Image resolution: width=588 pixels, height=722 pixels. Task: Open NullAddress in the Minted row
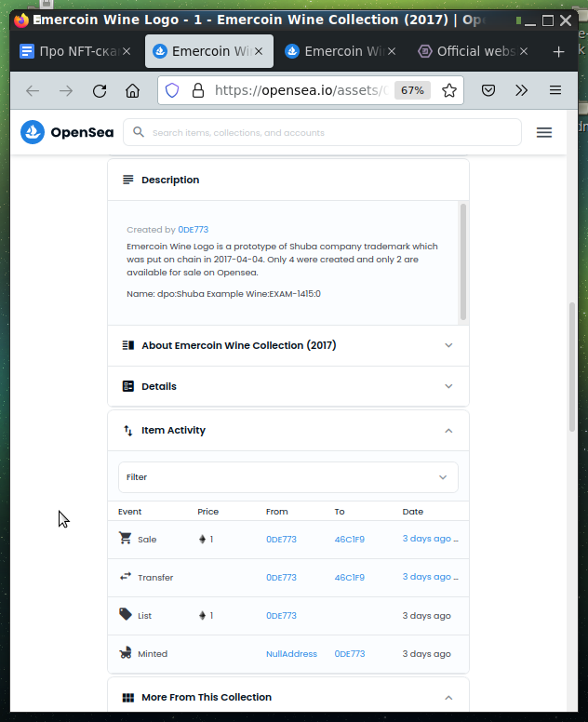[x=291, y=654]
